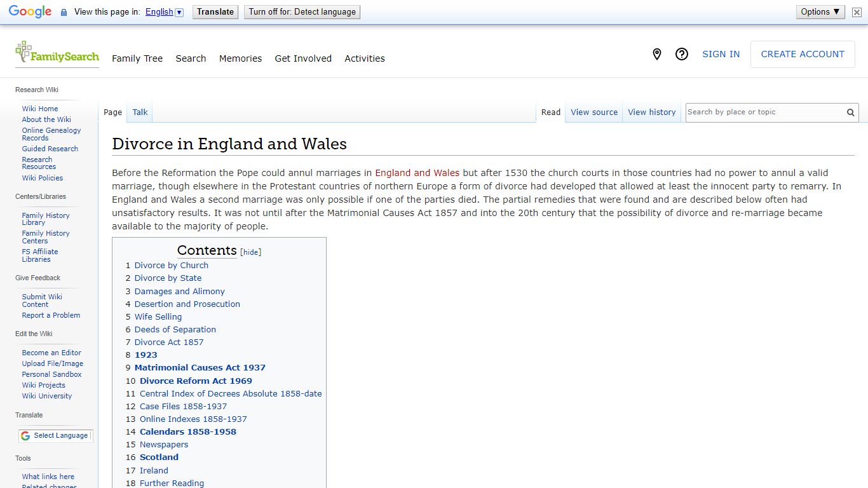Click Report a Problem
The width and height of the screenshot is (868, 488).
click(51, 315)
